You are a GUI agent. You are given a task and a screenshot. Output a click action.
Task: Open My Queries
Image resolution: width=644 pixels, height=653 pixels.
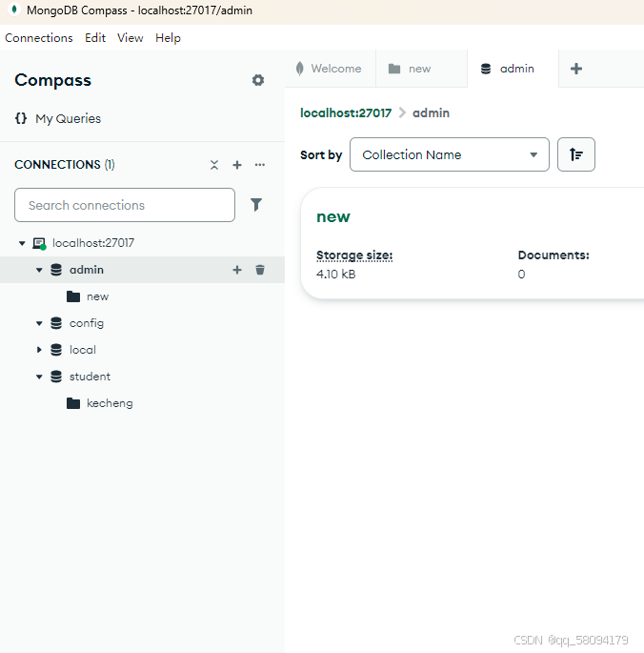69,119
